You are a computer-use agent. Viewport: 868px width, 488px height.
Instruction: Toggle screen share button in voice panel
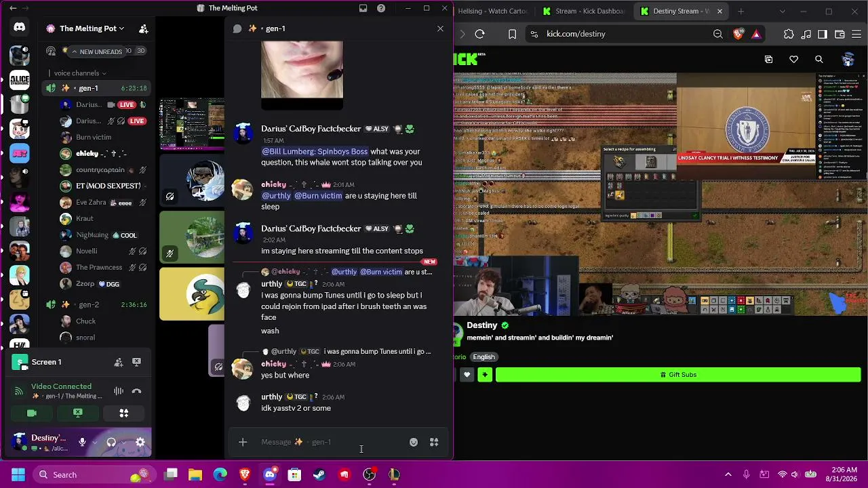tap(78, 413)
